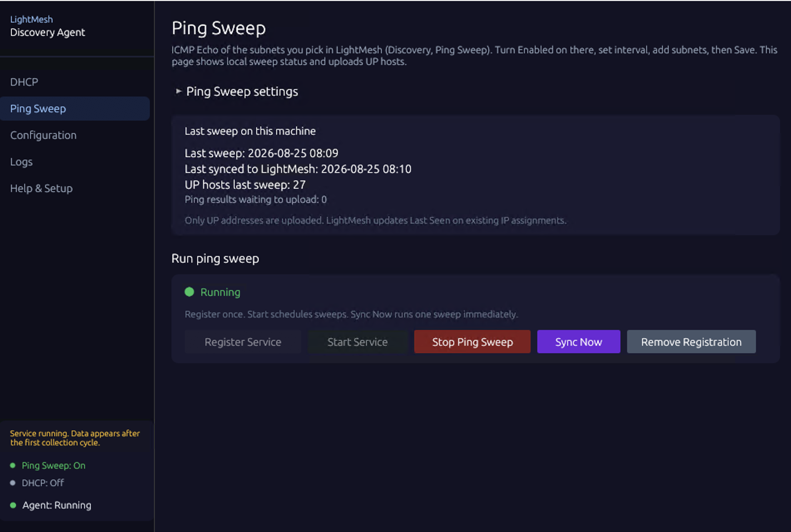The height and width of the screenshot is (532, 791).
Task: Click 'Last synced to LightMesh' timestamp line
Action: point(298,169)
